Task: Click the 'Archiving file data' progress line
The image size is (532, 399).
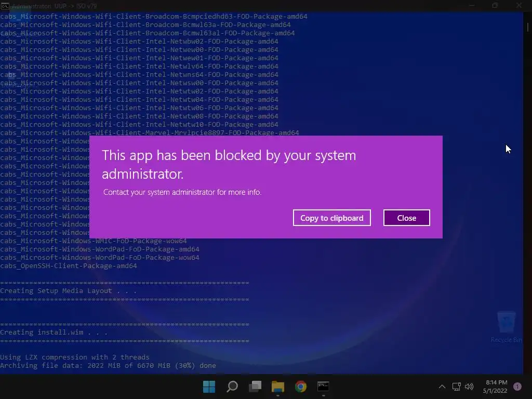Action: click(x=108, y=366)
